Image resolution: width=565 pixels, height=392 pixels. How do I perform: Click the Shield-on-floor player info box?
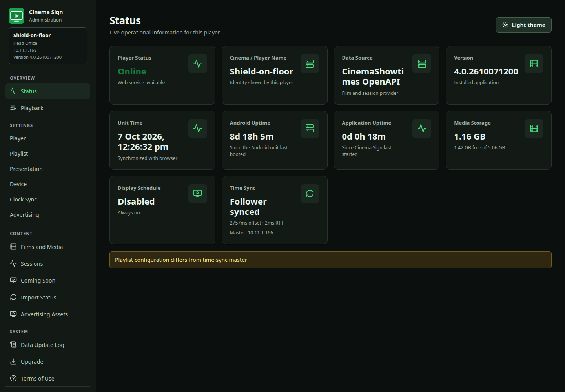click(x=48, y=46)
